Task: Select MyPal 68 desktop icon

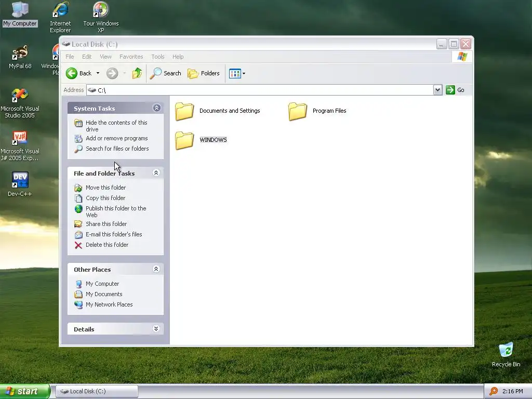Action: (x=20, y=57)
